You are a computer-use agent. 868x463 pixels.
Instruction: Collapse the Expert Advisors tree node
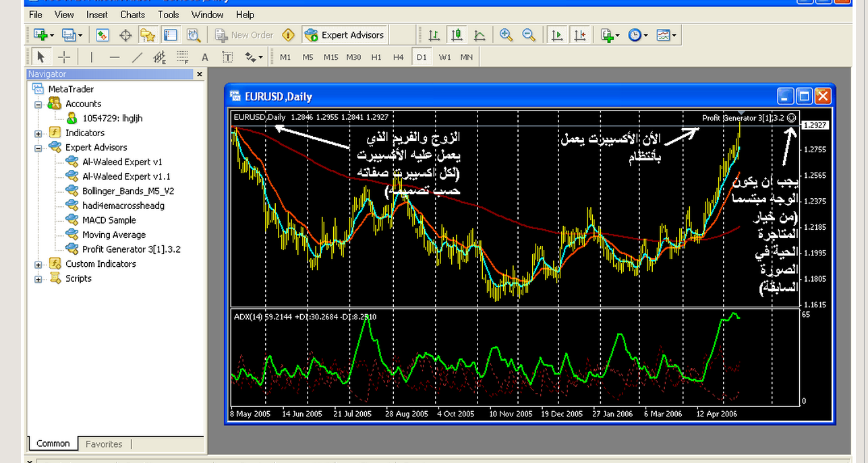[x=38, y=148]
